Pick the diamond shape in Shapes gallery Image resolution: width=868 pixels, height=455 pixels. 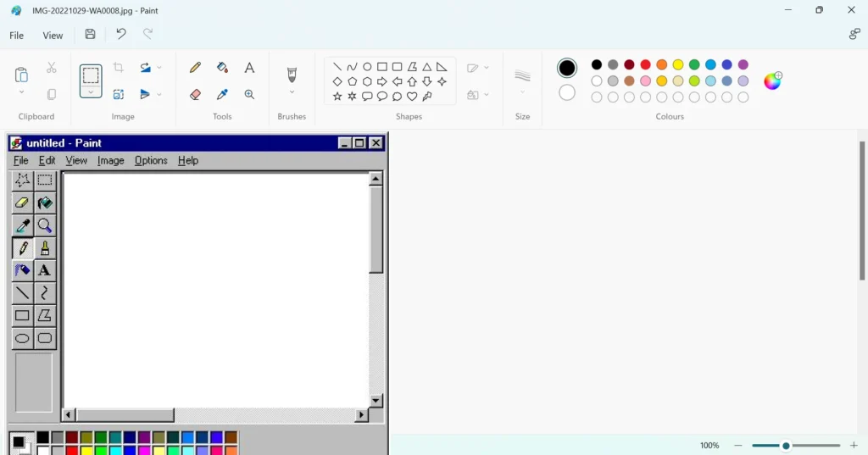click(x=337, y=81)
